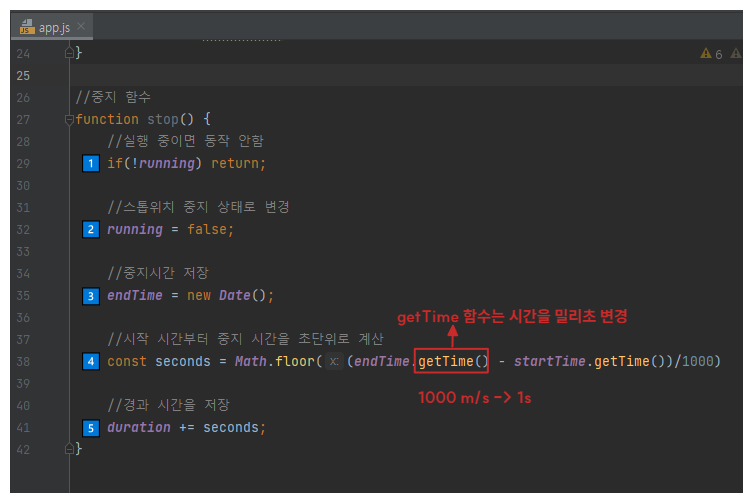This screenshot has height=503, width=753.
Task: Collapse the stop() function fold marker at line 27
Action: coord(69,120)
